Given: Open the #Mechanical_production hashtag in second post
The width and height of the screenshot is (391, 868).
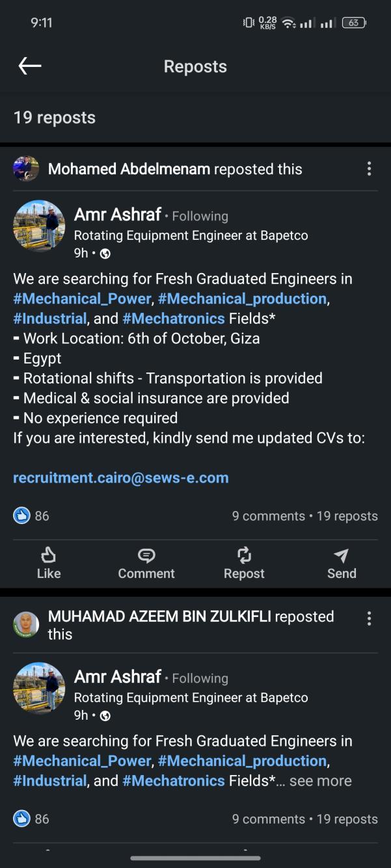Looking at the screenshot, I should 242,761.
